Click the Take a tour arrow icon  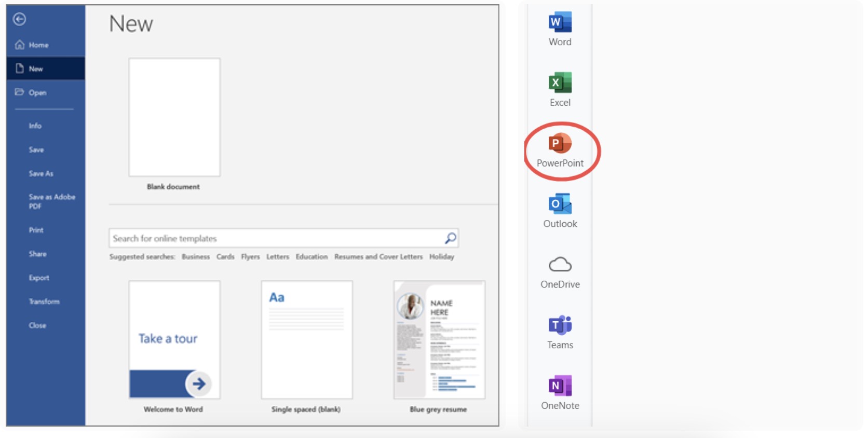tap(199, 384)
